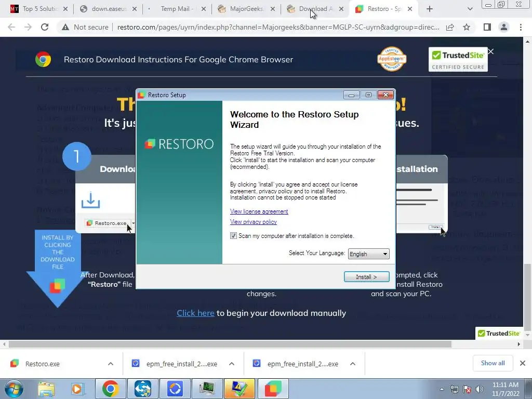The width and height of the screenshot is (532, 399).
Task: Close the downloads bar
Action: point(523,363)
